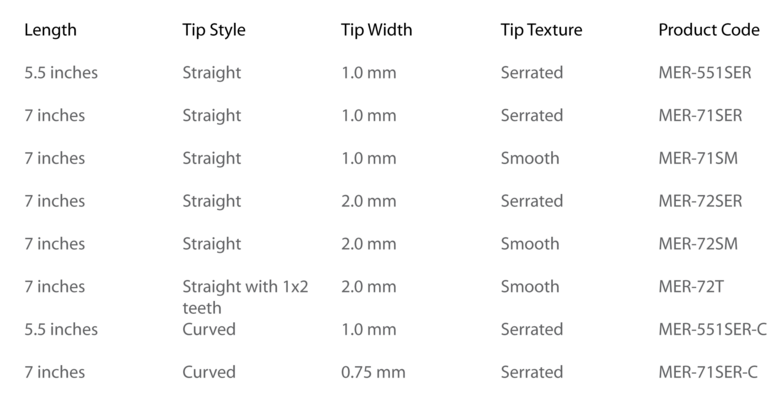784x404 pixels.
Task: Click the Length column header
Action: tap(50, 30)
